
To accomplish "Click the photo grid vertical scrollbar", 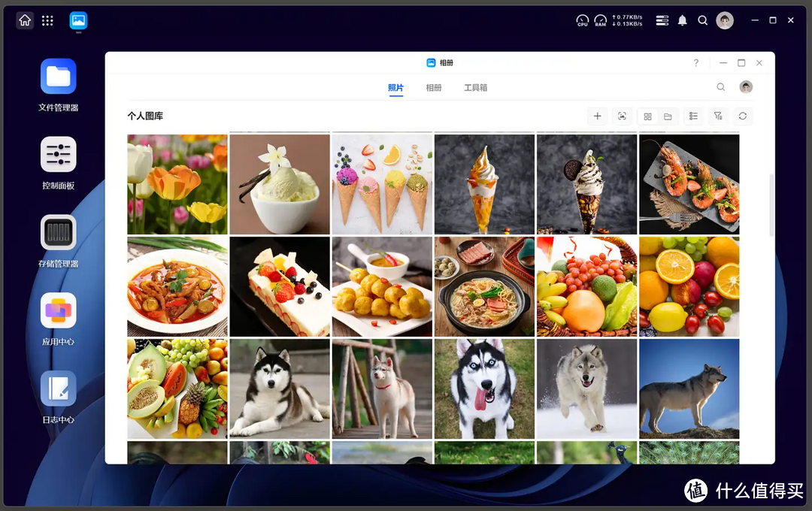I will click(771, 206).
